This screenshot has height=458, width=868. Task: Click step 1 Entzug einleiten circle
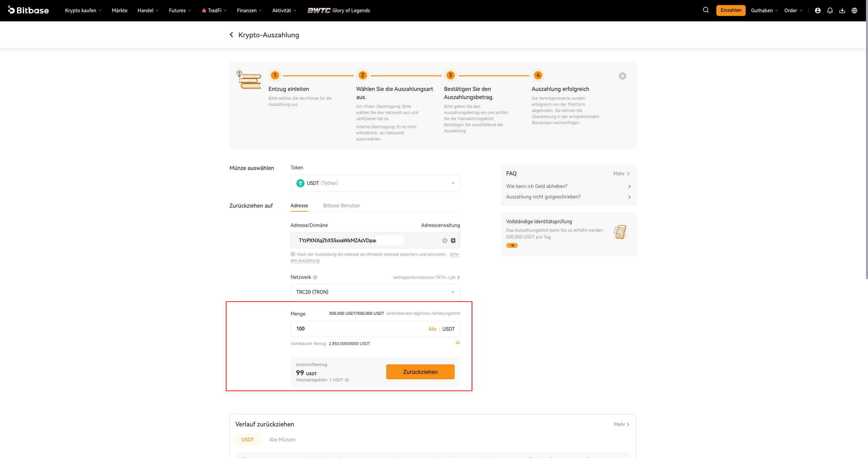[x=275, y=75]
